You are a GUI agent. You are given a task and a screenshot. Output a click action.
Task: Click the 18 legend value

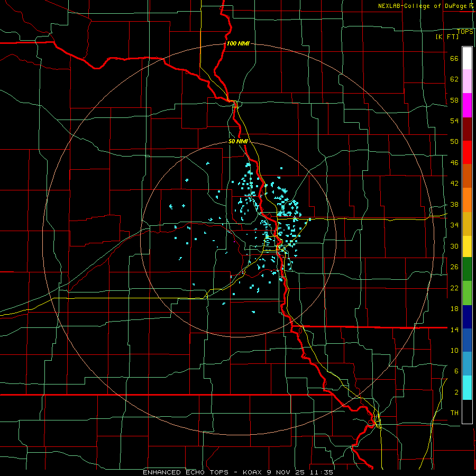coord(454,309)
